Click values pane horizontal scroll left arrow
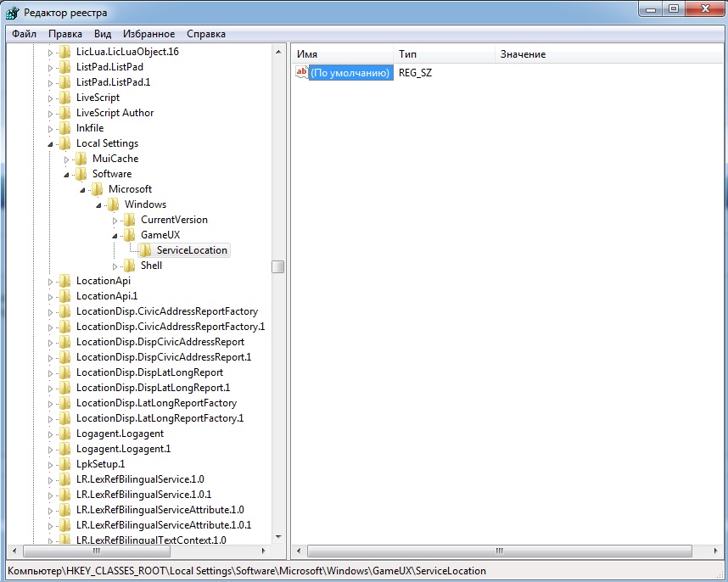 pos(299,551)
